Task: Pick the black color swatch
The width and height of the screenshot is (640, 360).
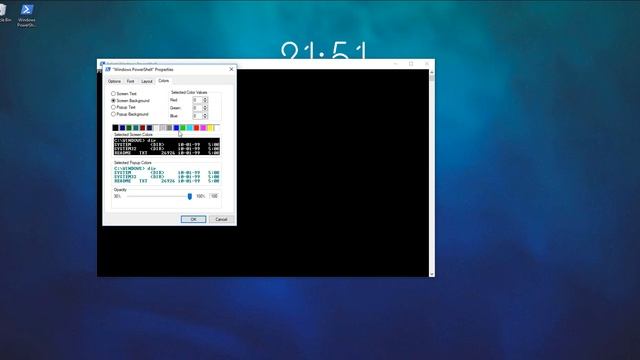Action: [x=115, y=128]
